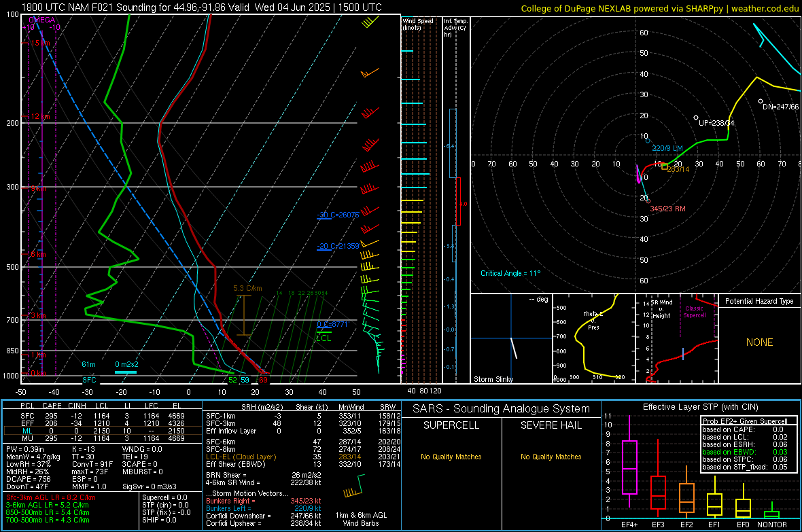Click the NONE hazard type value

pos(759,342)
